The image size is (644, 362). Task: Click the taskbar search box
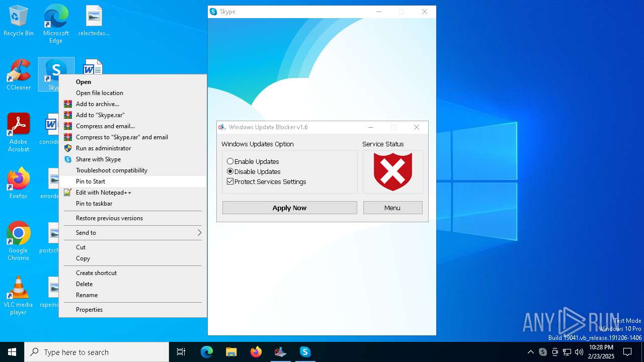click(97, 352)
